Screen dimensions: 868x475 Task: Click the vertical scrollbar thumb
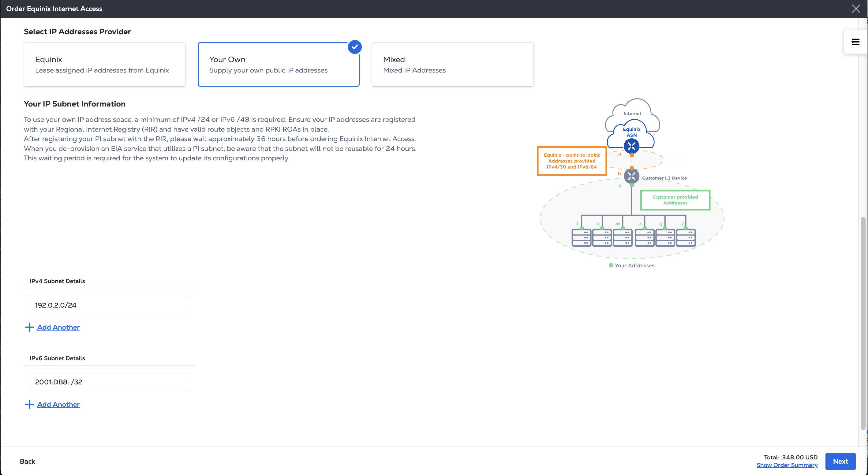click(862, 324)
